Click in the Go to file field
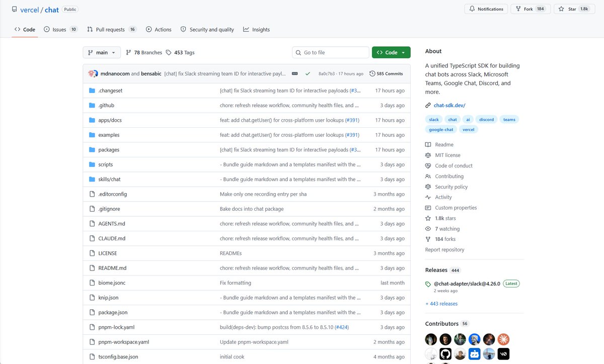The width and height of the screenshot is (604, 364). coord(331,52)
